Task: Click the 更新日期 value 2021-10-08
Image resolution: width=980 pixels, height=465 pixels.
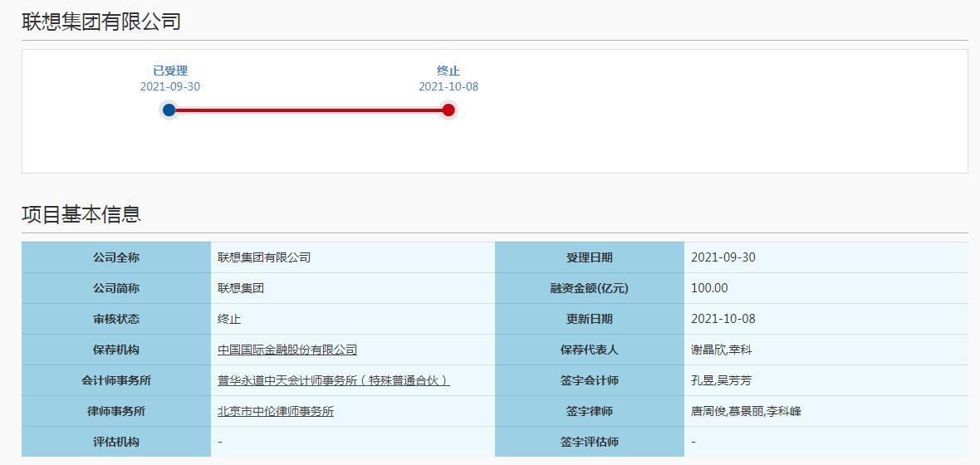Action: pyautogui.click(x=723, y=320)
